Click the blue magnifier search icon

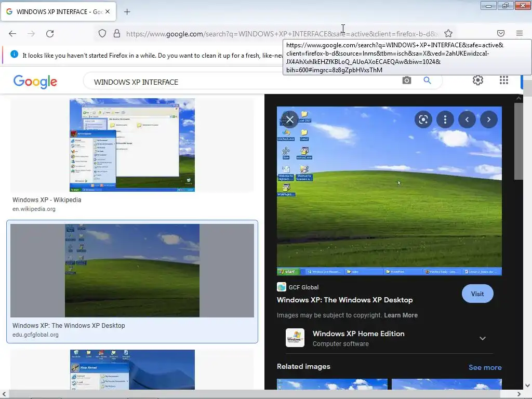click(x=427, y=81)
